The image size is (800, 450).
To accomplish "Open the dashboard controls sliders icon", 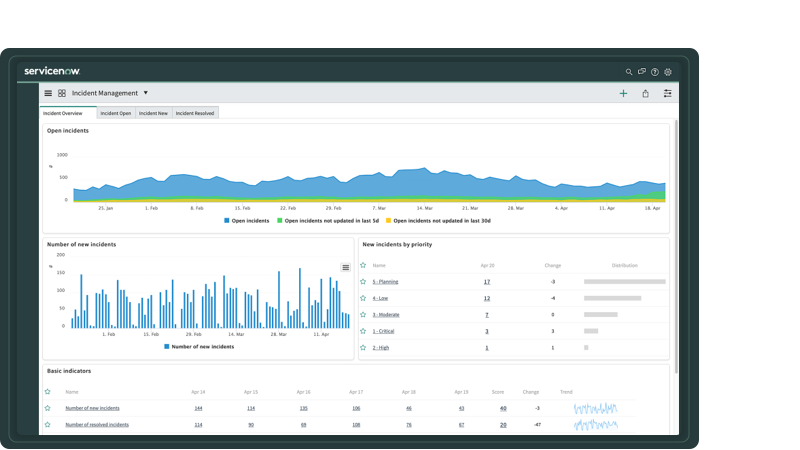I will (x=667, y=93).
